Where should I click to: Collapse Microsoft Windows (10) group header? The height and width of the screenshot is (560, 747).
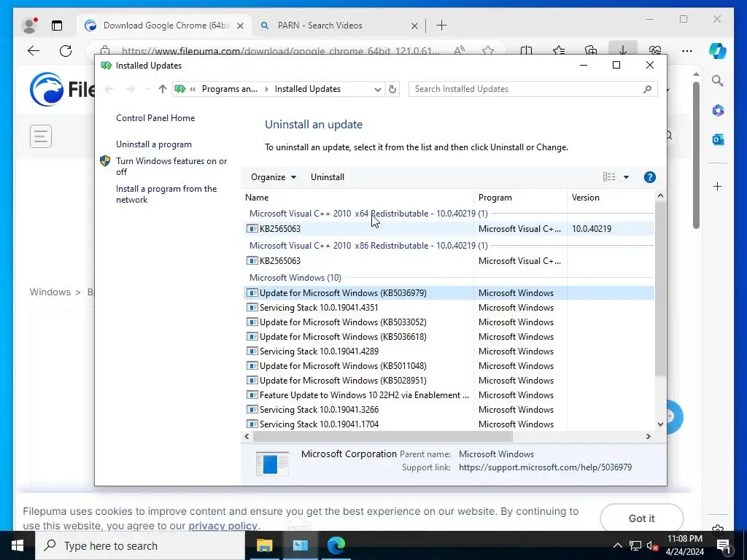click(x=295, y=278)
